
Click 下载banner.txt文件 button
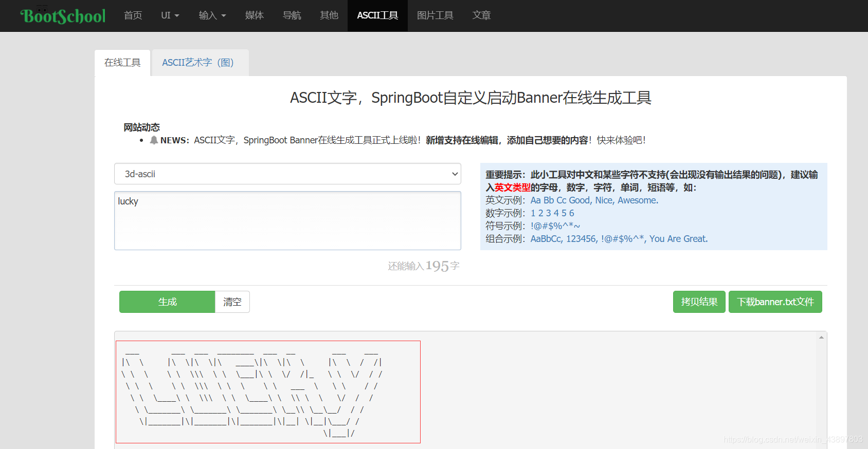click(x=775, y=302)
